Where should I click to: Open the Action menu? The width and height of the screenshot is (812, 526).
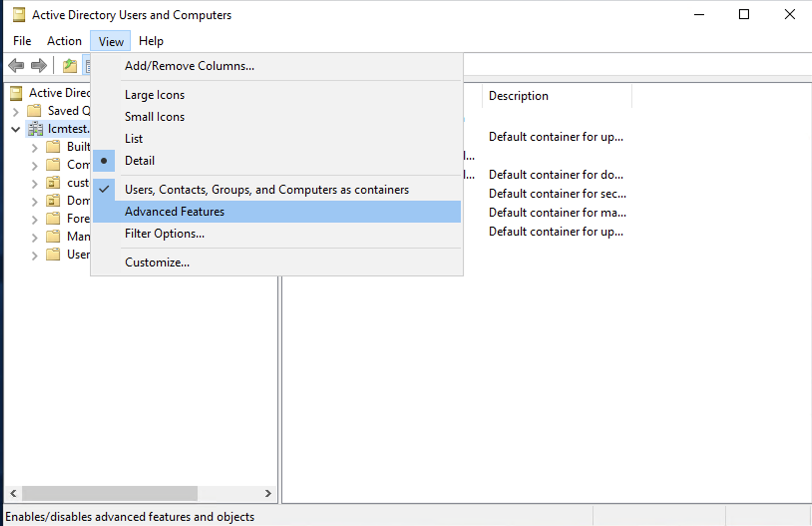coord(64,41)
